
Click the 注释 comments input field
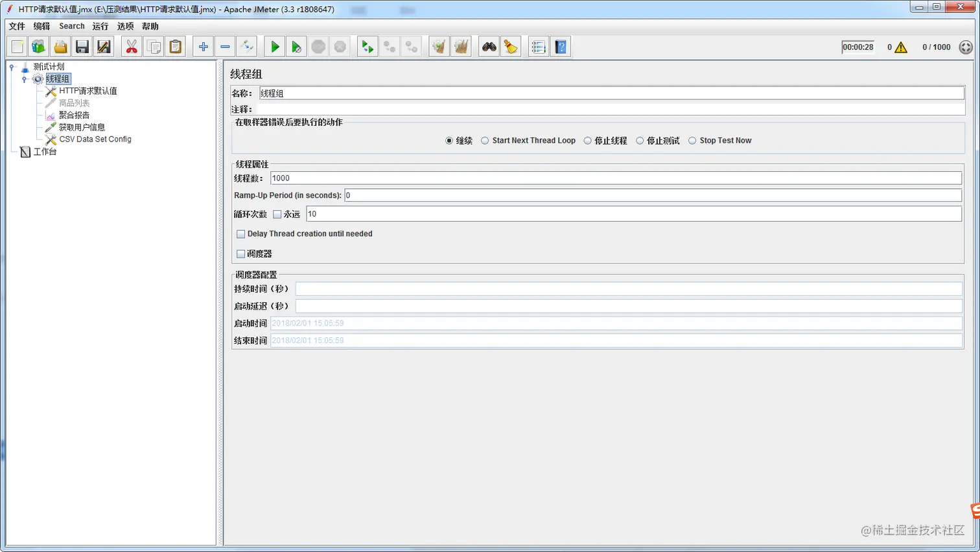point(612,110)
